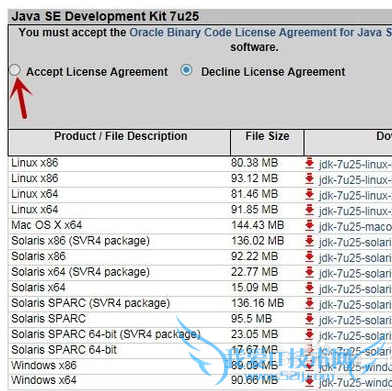
Task: Open the jdk-7u25-linux link in the 91.85 MB row
Action: tap(355, 211)
